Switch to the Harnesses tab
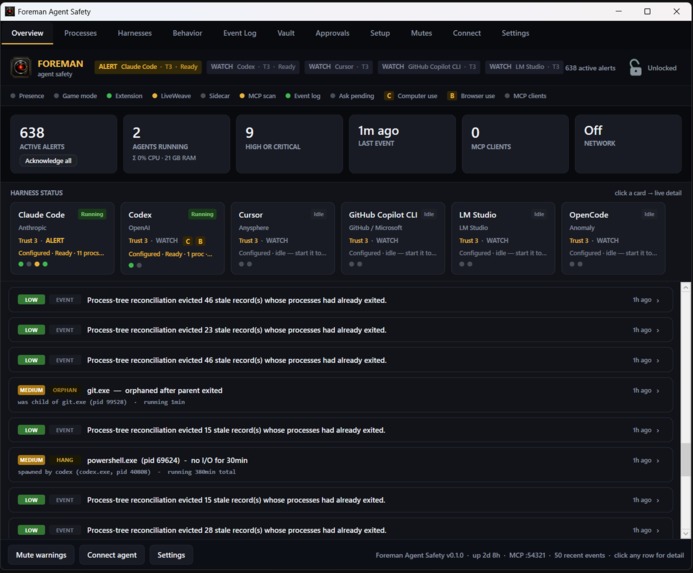This screenshot has height=573, width=693. tap(135, 33)
